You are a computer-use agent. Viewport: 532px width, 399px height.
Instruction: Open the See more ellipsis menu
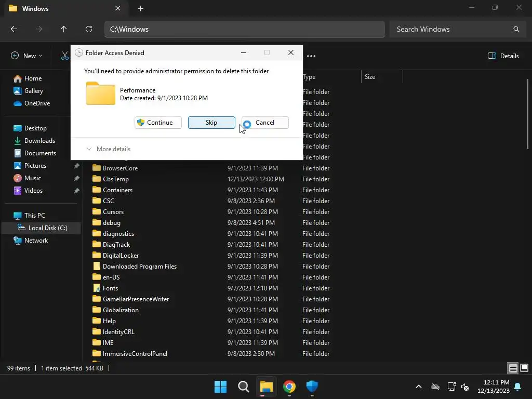click(311, 56)
